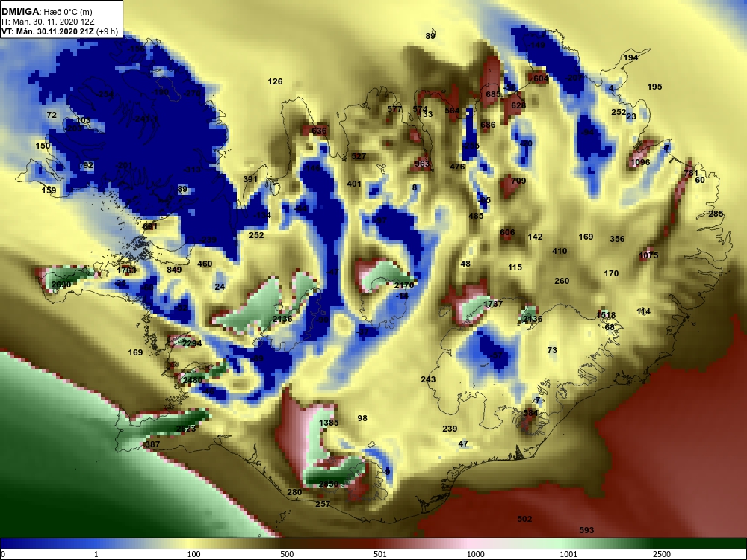Click the map value 195
747x560 pixels.
point(654,87)
